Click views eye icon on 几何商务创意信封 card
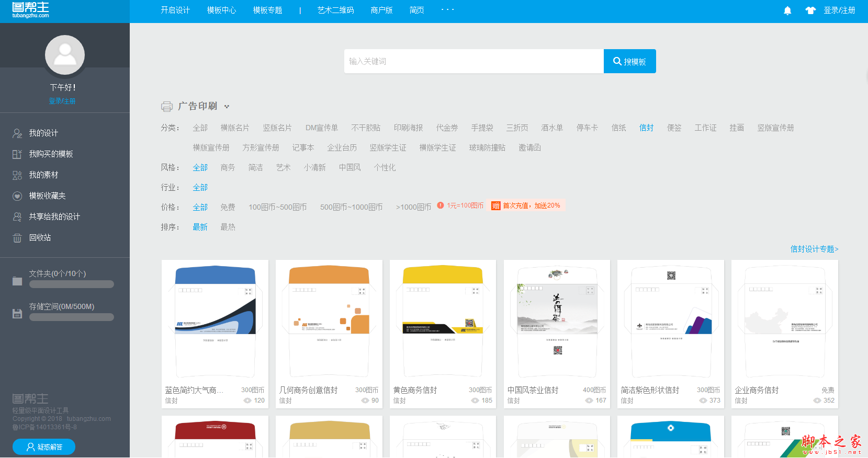The height and width of the screenshot is (458, 868). pos(365,400)
